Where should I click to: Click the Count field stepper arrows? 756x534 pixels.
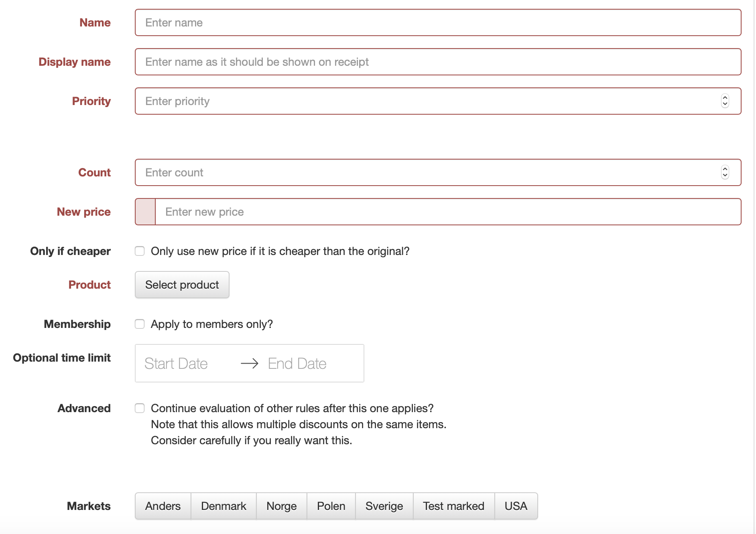(x=725, y=172)
